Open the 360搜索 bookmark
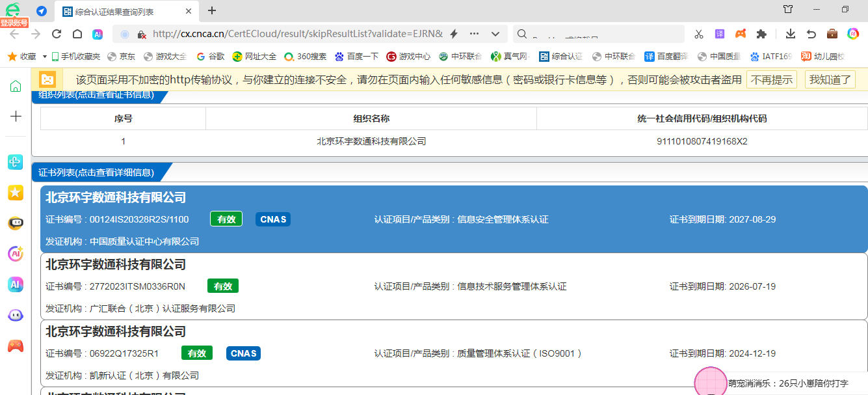Image resolution: width=868 pixels, height=395 pixels. (305, 57)
